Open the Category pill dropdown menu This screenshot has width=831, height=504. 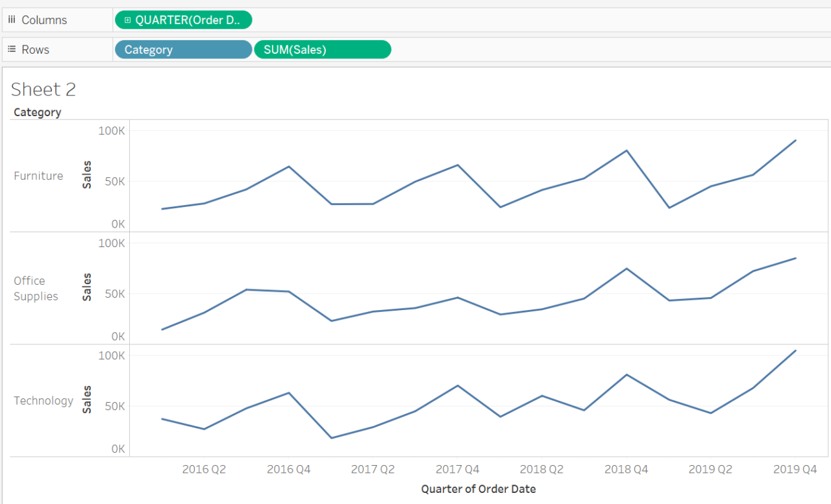[245, 49]
